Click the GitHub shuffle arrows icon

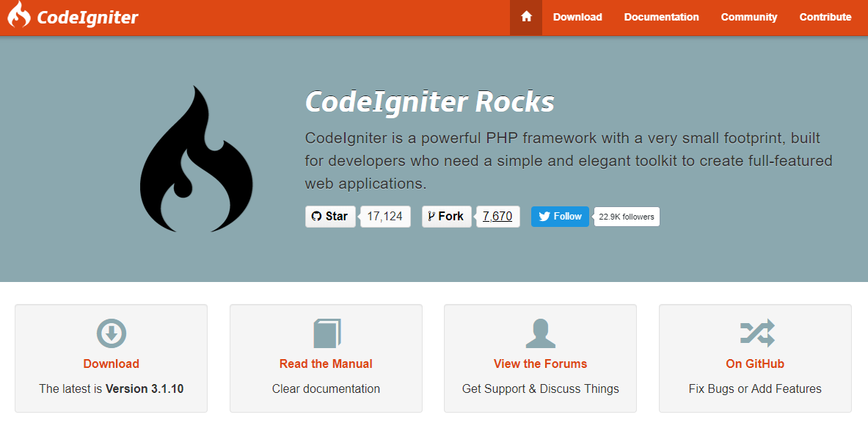point(756,333)
